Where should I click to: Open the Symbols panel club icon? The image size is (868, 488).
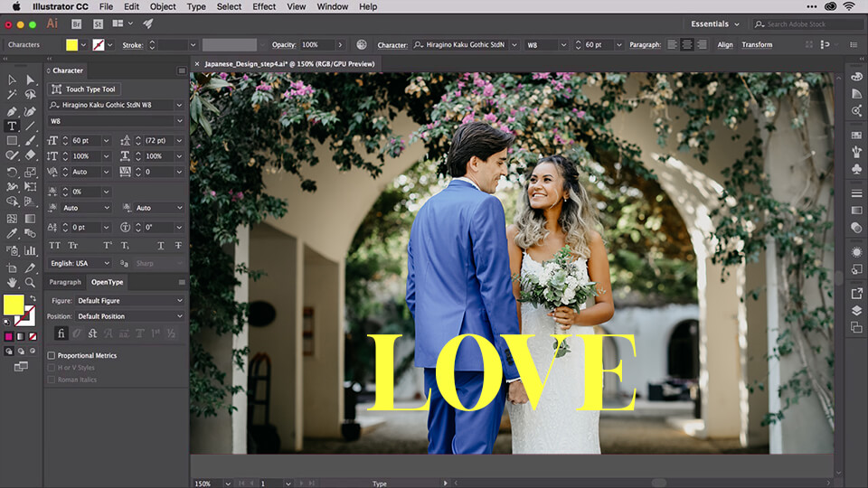(856, 168)
